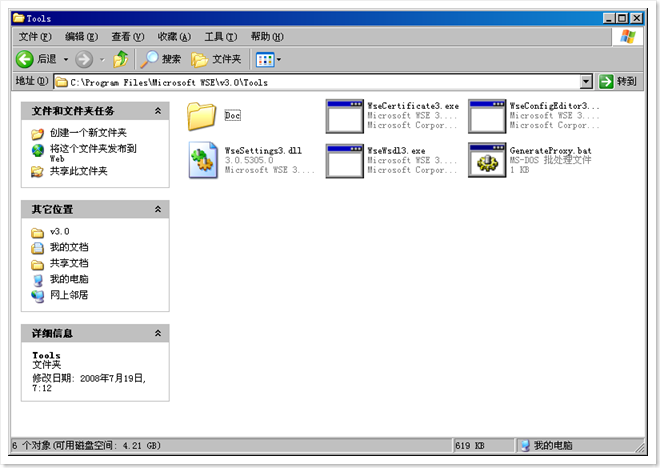Open the 工具(T) menu
The width and height of the screenshot is (660, 468).
[221, 37]
